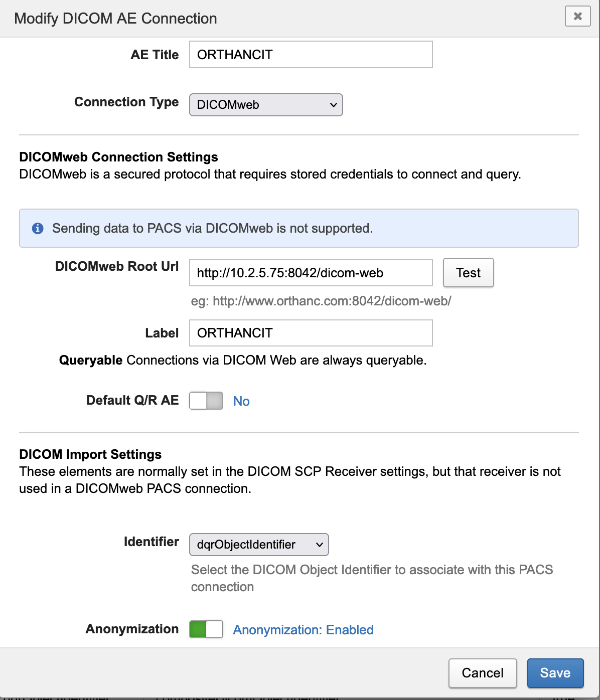This screenshot has width=600, height=700.
Task: Click the "DICOM Import Settings" heading
Action: pos(90,454)
